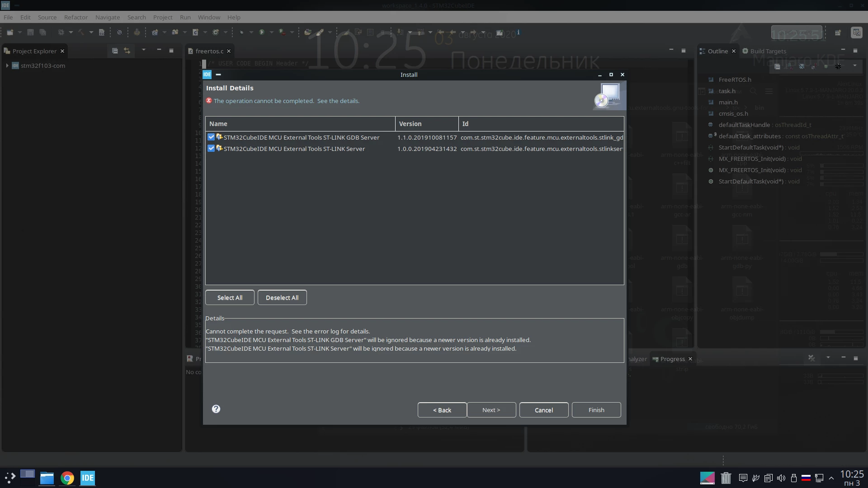Close the Project Explorer tab
868x488 pixels.
point(62,51)
